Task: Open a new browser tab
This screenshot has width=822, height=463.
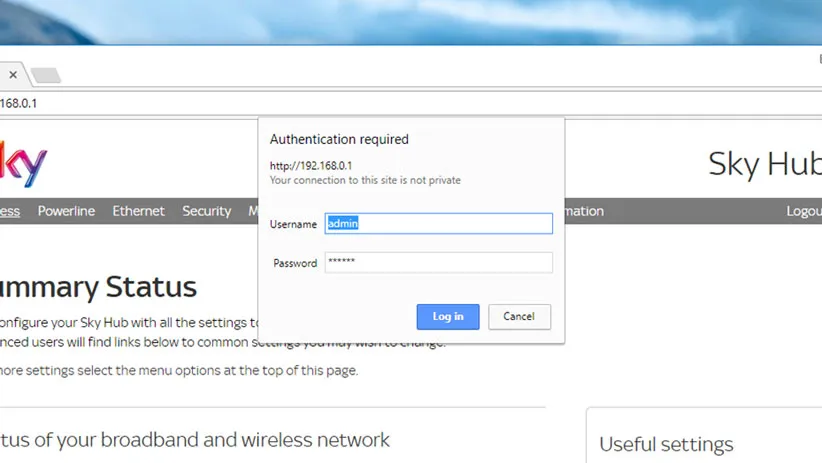Action: 44,76
